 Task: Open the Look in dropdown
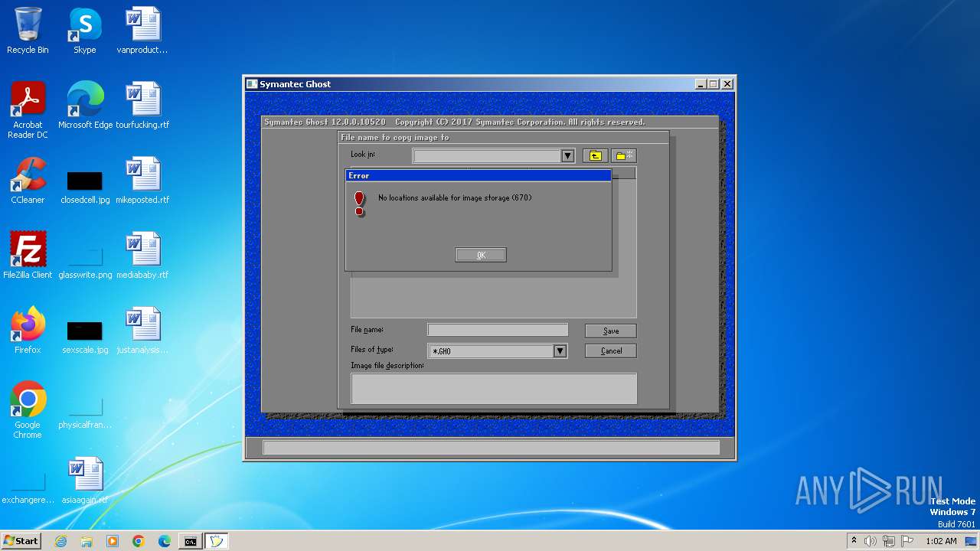coord(567,156)
